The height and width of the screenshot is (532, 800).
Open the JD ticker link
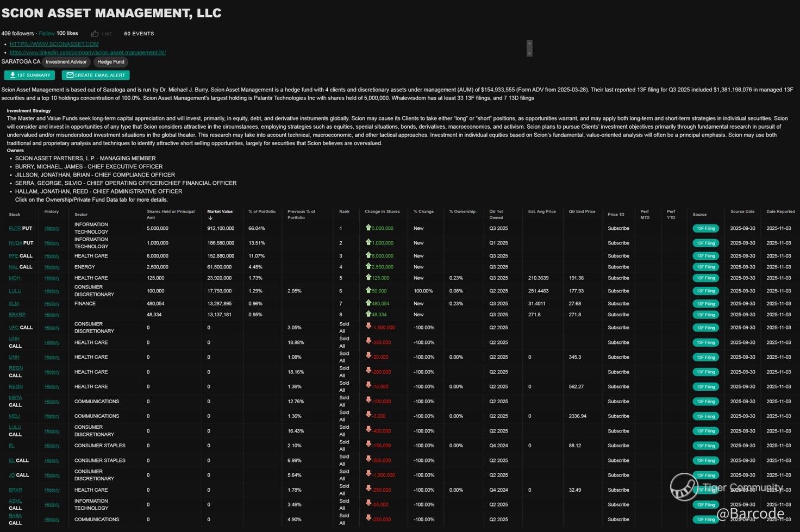(11, 475)
